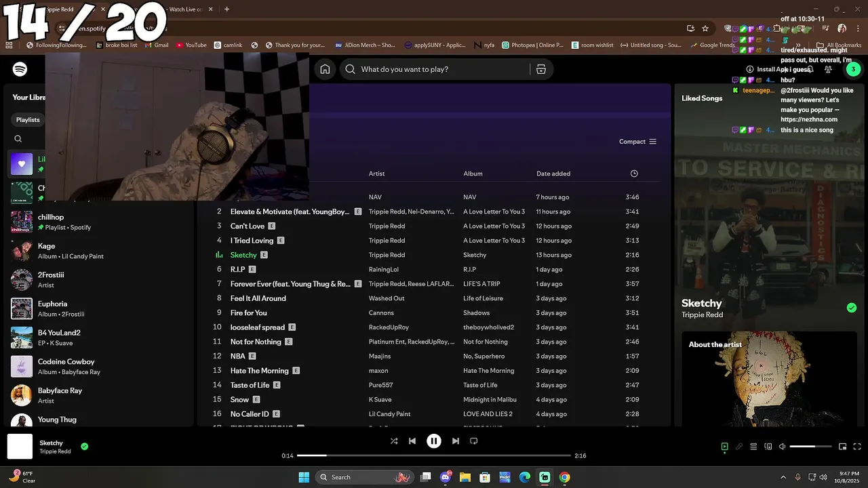Search within Your Library magnifier icon
This screenshot has width=868, height=488.
18,139
